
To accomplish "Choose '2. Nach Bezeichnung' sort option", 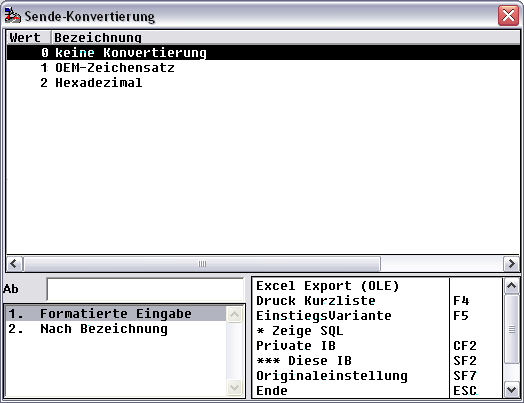I will [116, 329].
